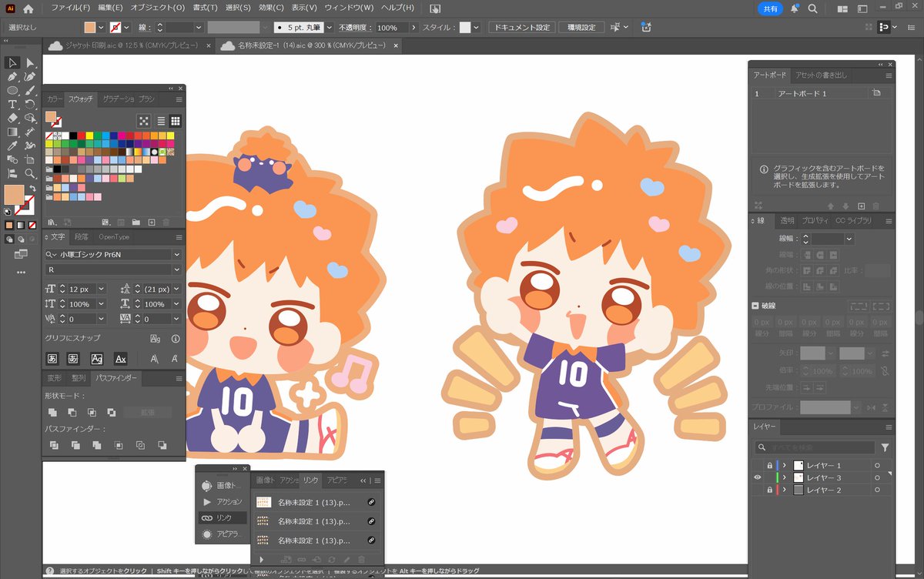Screen dimensions: 924x579
Task: Select the Artboard tool
Action: pyautogui.click(x=30, y=159)
